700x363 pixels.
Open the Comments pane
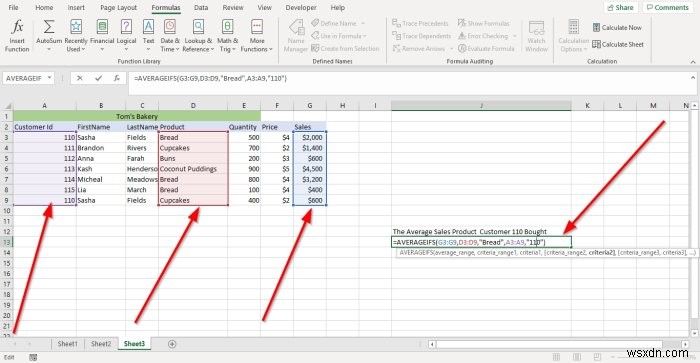668,8
